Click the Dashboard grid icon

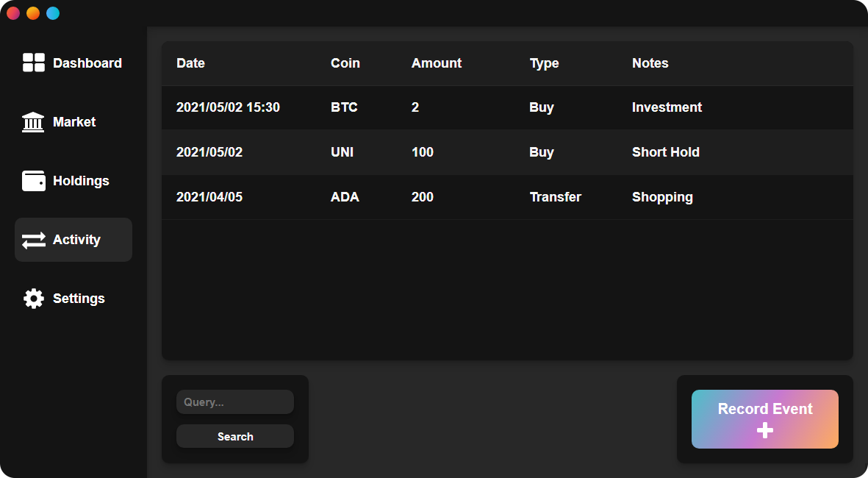tap(33, 63)
